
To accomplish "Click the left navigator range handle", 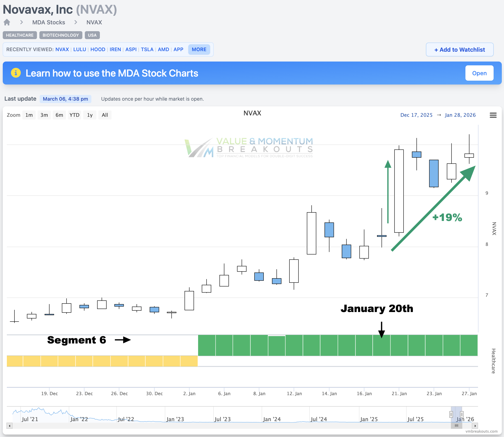I will (x=451, y=415).
